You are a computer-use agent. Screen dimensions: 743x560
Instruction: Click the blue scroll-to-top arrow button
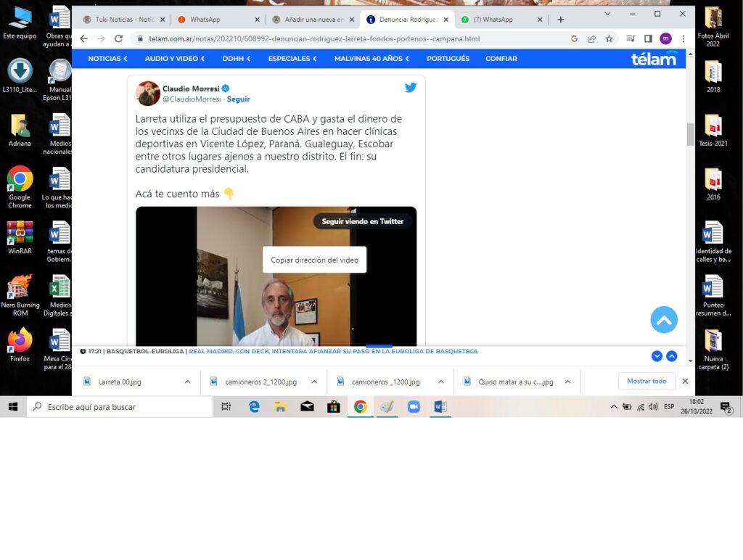663,319
